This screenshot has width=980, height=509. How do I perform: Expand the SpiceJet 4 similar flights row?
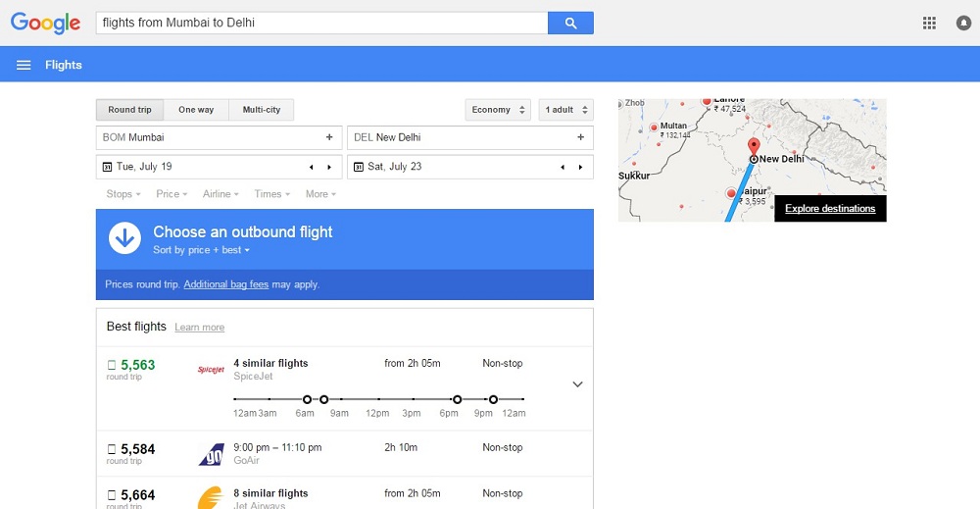[x=577, y=384]
